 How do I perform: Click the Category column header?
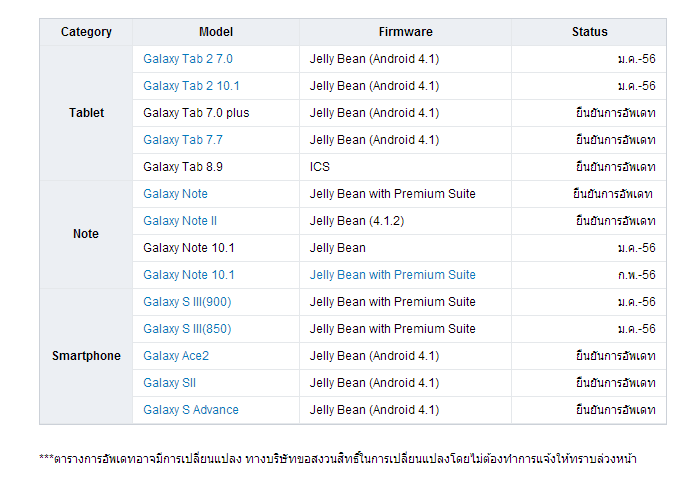tap(86, 32)
